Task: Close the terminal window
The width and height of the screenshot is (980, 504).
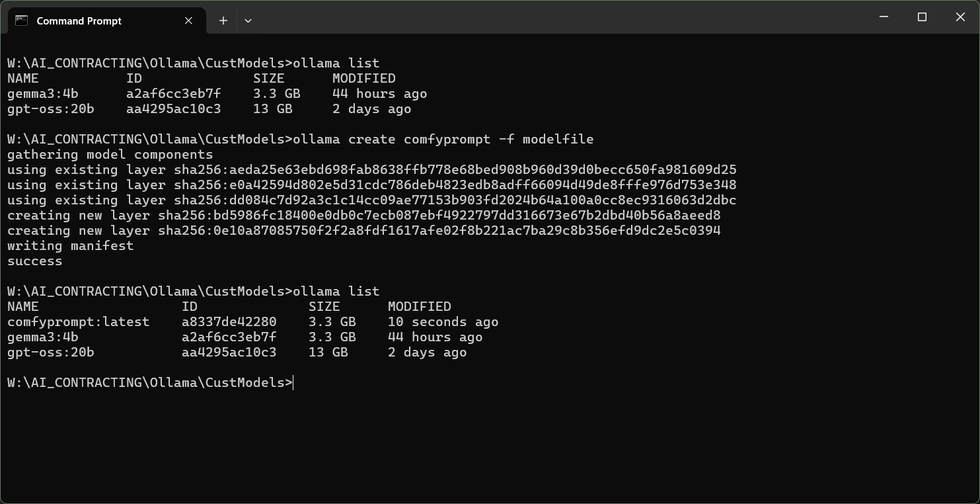Action: click(960, 17)
